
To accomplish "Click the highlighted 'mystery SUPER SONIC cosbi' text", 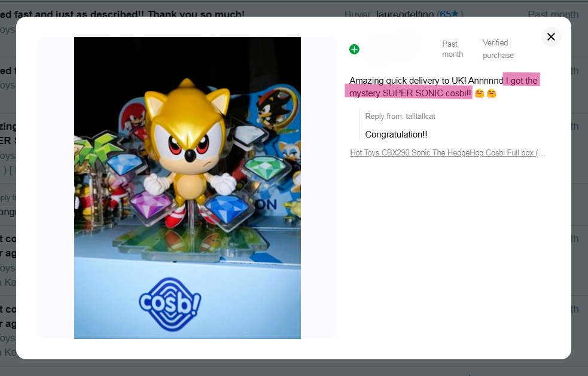I will (410, 93).
